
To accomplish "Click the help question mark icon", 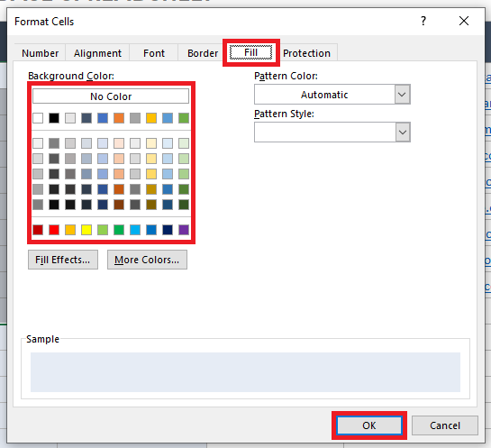I will pos(423,21).
